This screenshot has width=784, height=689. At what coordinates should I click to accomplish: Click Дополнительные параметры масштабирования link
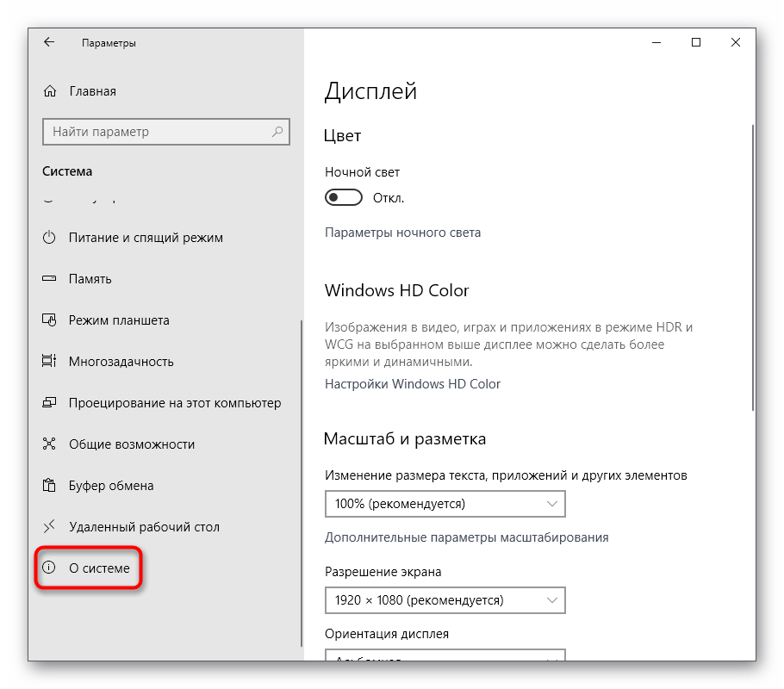click(466, 537)
